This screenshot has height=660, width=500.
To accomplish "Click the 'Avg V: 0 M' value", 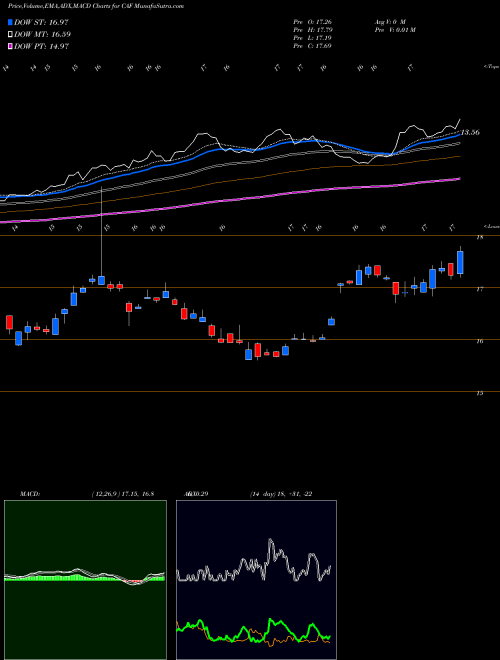I will pos(389,22).
